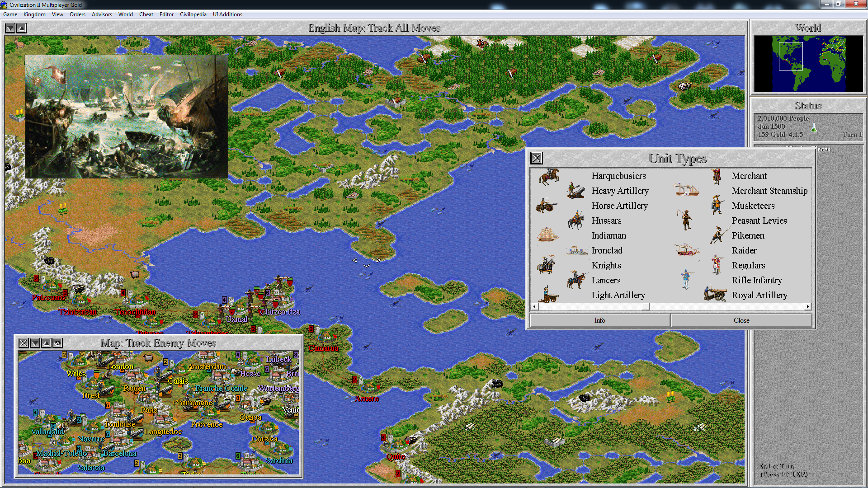This screenshot has height=488, width=868.
Task: Click London in the enemy moves map
Action: click(120, 366)
